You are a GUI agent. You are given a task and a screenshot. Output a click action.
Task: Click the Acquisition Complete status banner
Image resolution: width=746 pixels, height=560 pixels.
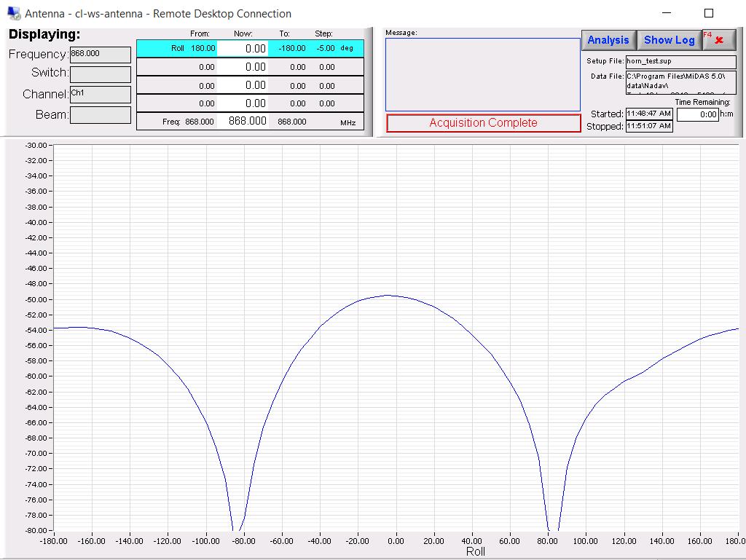(x=484, y=122)
